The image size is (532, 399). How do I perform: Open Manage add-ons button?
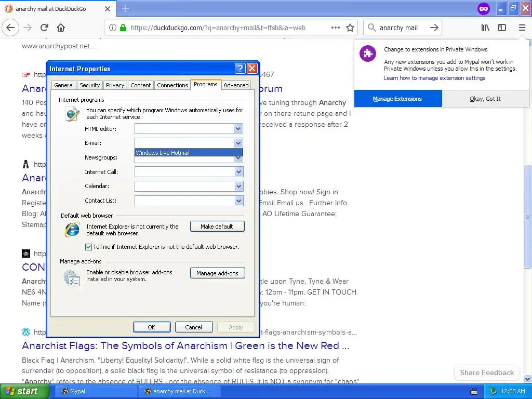pyautogui.click(x=218, y=273)
